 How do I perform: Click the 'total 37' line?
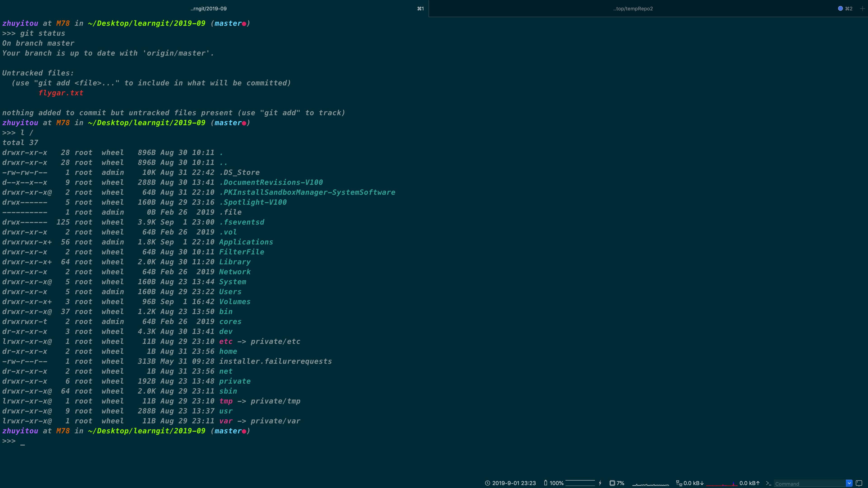20,143
